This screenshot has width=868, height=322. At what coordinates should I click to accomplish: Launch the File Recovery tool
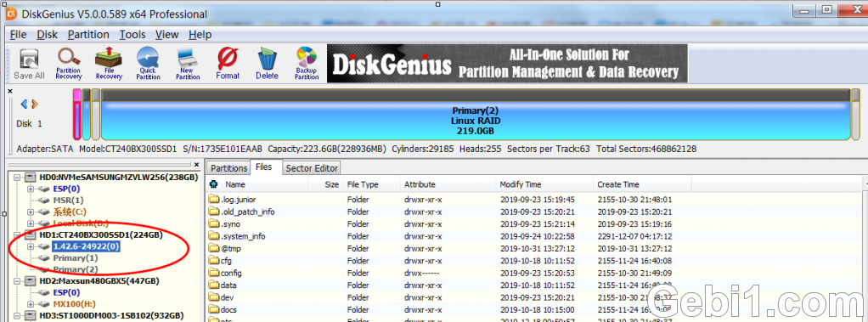pyautogui.click(x=109, y=64)
